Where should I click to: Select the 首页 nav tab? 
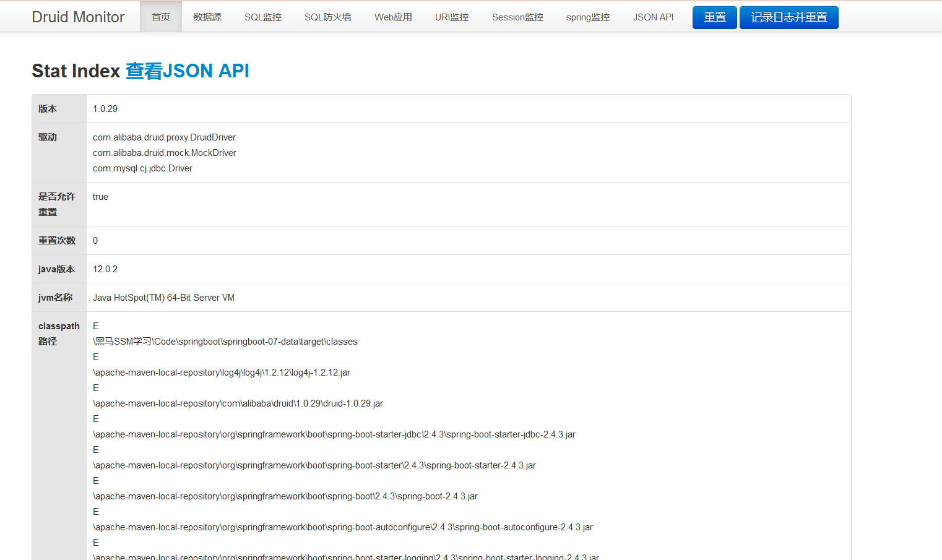pyautogui.click(x=161, y=17)
